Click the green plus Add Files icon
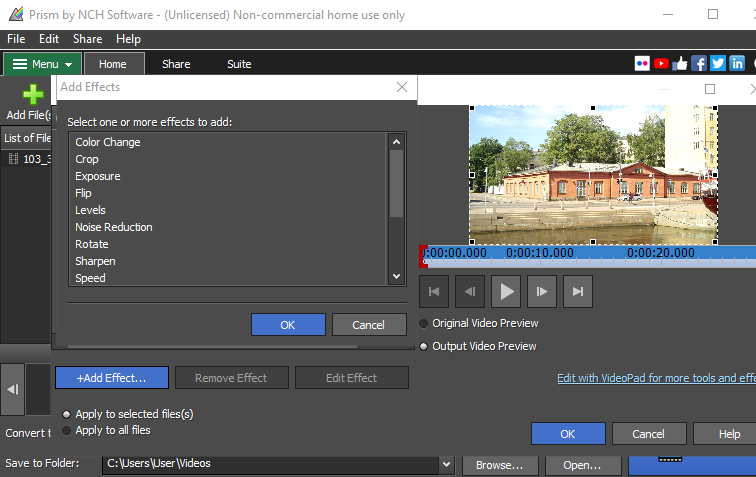The width and height of the screenshot is (756, 477). (33, 94)
